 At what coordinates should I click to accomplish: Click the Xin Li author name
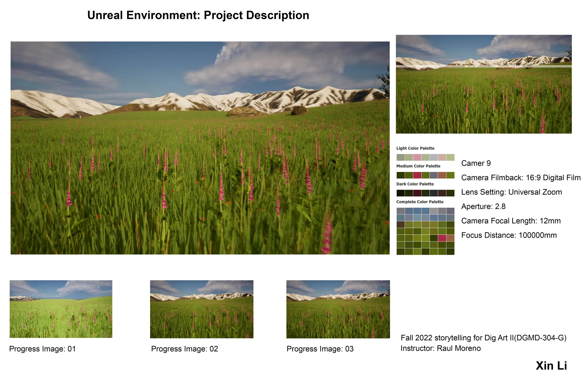551,366
